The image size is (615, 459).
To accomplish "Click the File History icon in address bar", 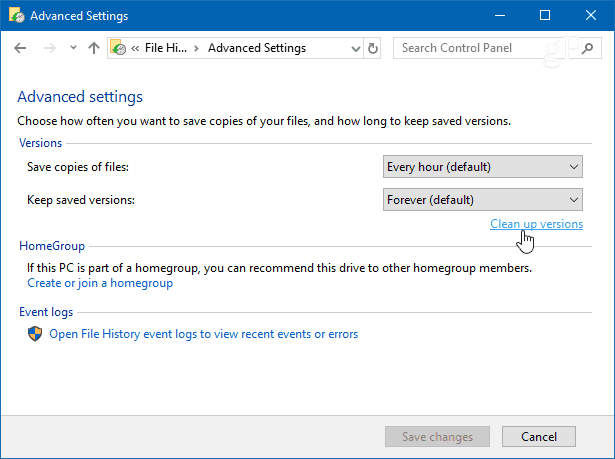I will coord(119,48).
